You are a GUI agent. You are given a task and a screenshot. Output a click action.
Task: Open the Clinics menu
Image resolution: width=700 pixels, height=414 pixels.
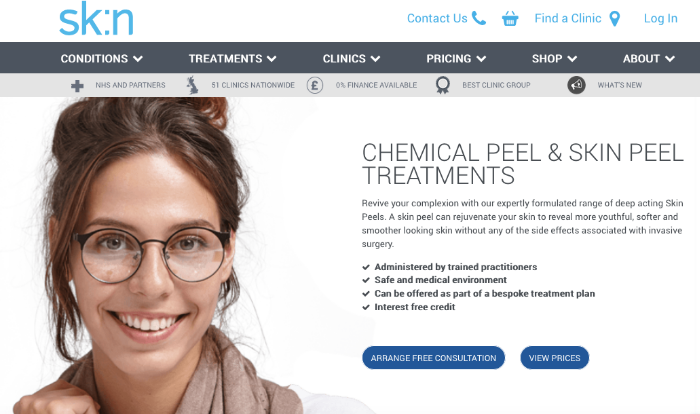351,59
